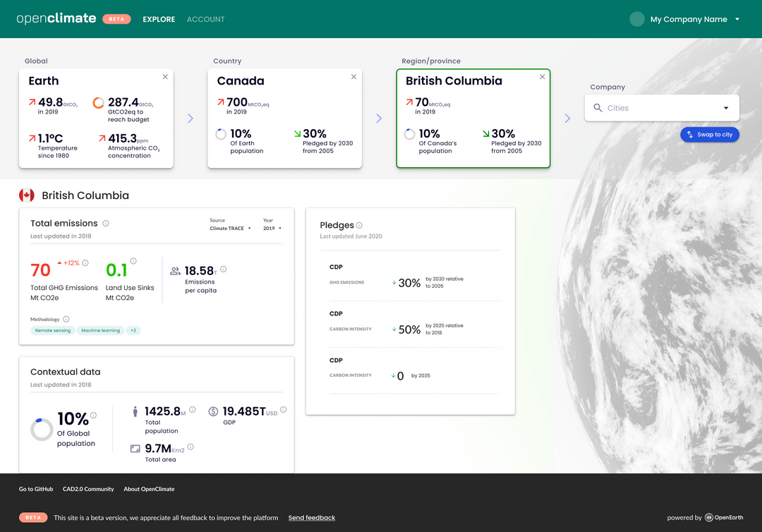
Task: Select the EXPLORE menu item
Action: coord(158,19)
